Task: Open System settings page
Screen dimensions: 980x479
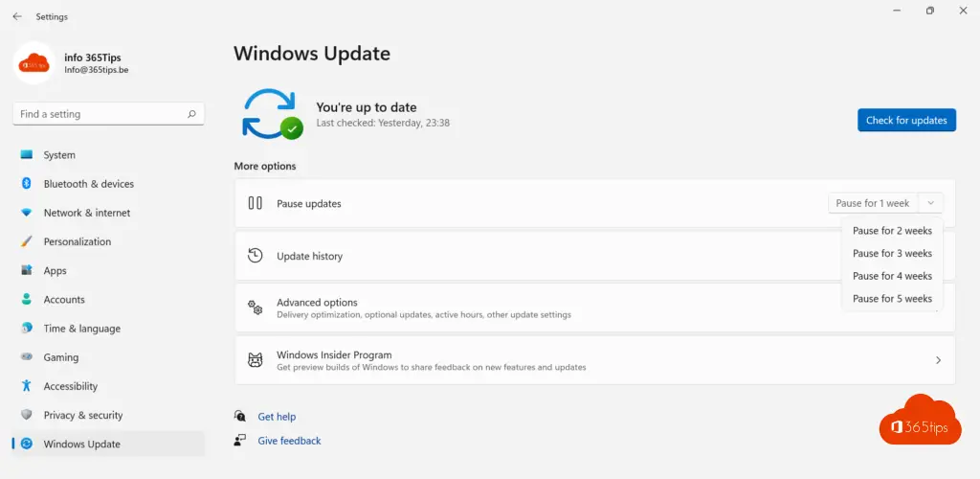Action: 109,154
